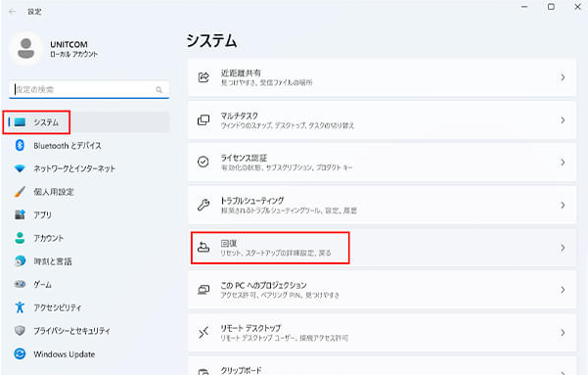This screenshot has height=375, width=588.
Task: Expand the トラブルシューティング chevron
Action: pyautogui.click(x=563, y=205)
